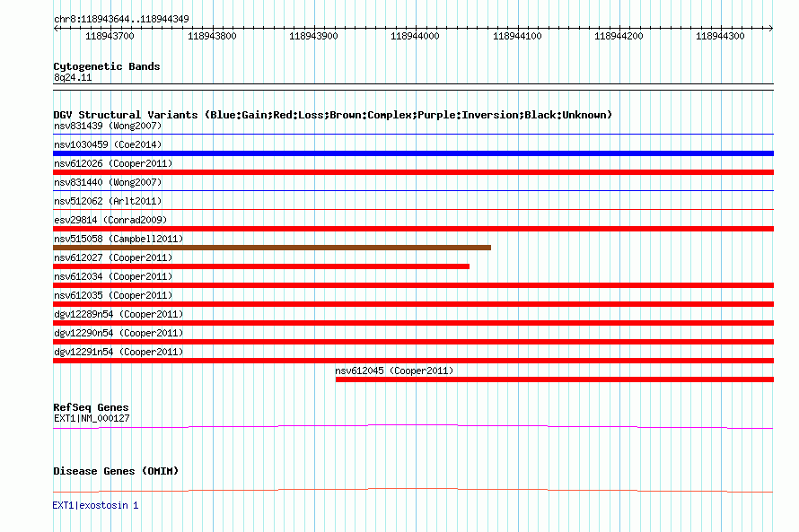Click the orange OMIM disease gene line

pos(413,490)
